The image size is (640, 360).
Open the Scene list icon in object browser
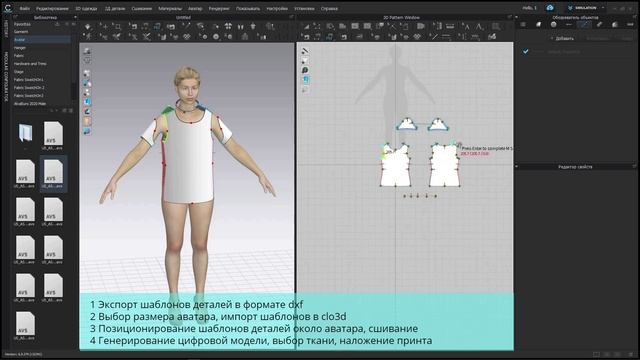click(x=523, y=24)
